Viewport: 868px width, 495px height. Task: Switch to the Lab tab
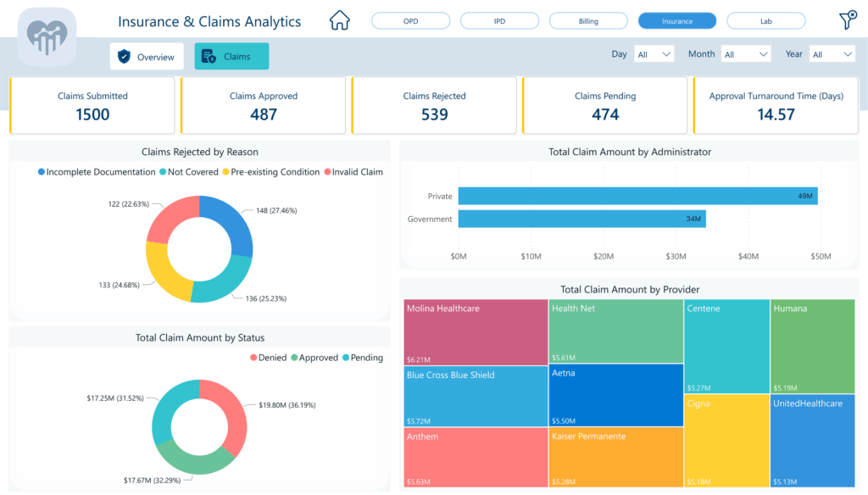[x=765, y=20]
